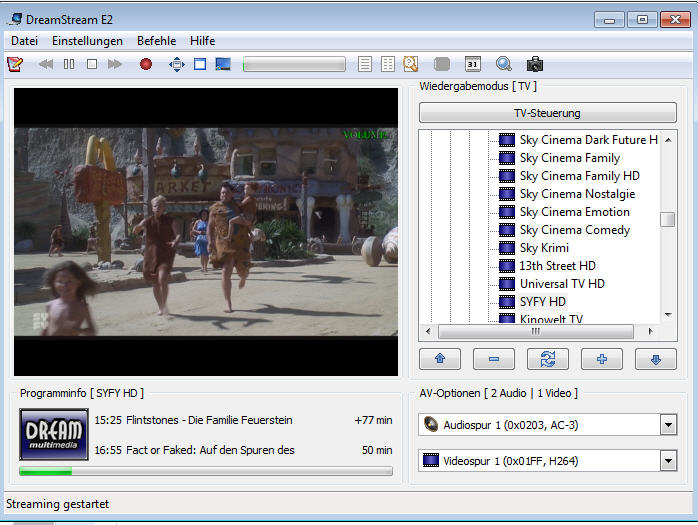This screenshot has height=525, width=698.
Task: Open the calendar timer icon
Action: [473, 64]
